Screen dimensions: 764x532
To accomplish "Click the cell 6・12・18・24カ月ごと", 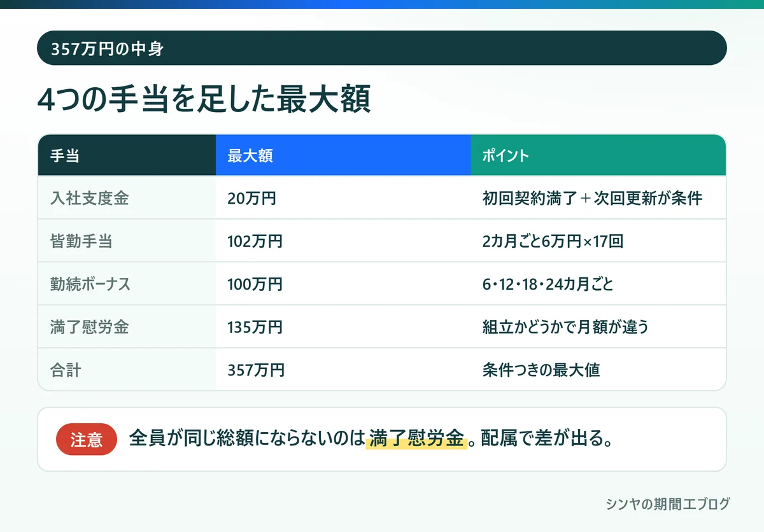I will click(598, 283).
